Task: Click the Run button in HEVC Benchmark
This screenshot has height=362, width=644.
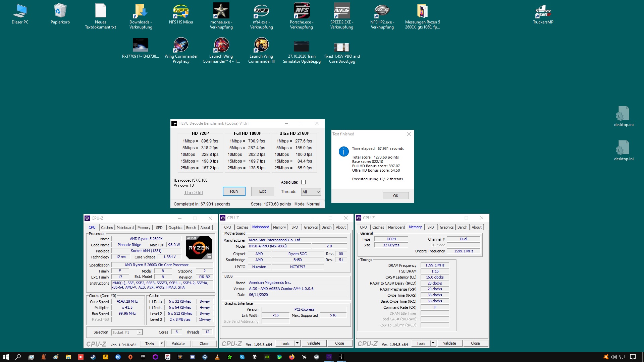Action: tap(234, 191)
